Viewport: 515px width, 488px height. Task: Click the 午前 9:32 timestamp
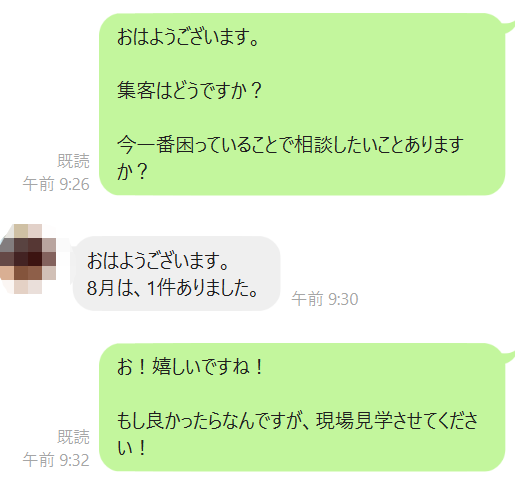click(56, 460)
